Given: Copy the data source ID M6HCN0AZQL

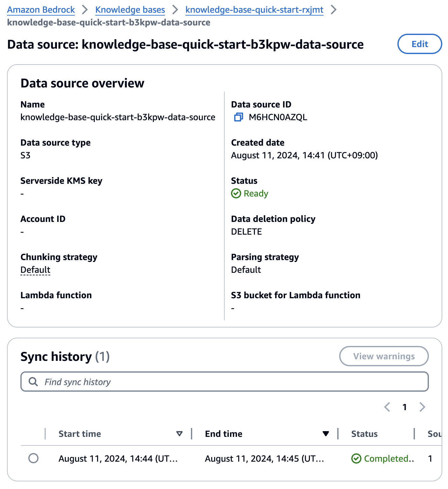Looking at the screenshot, I should (x=238, y=117).
